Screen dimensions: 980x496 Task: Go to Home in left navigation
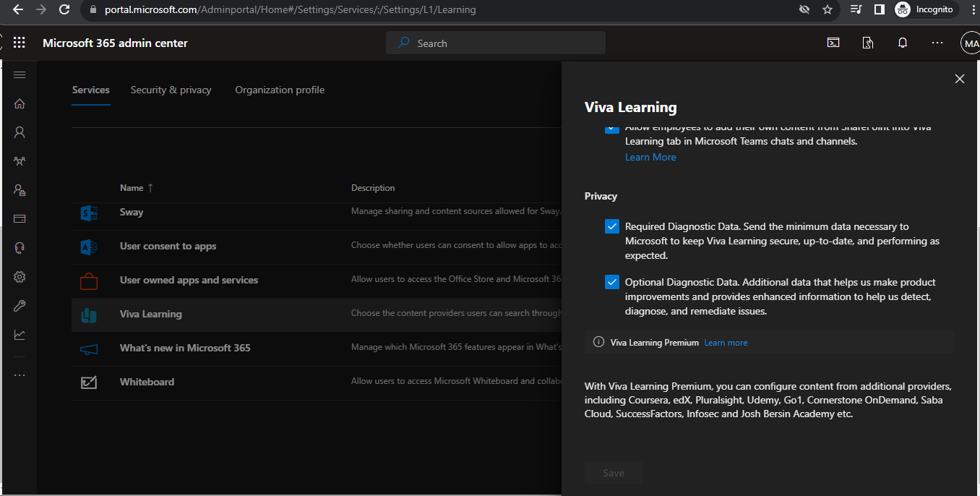(x=20, y=103)
